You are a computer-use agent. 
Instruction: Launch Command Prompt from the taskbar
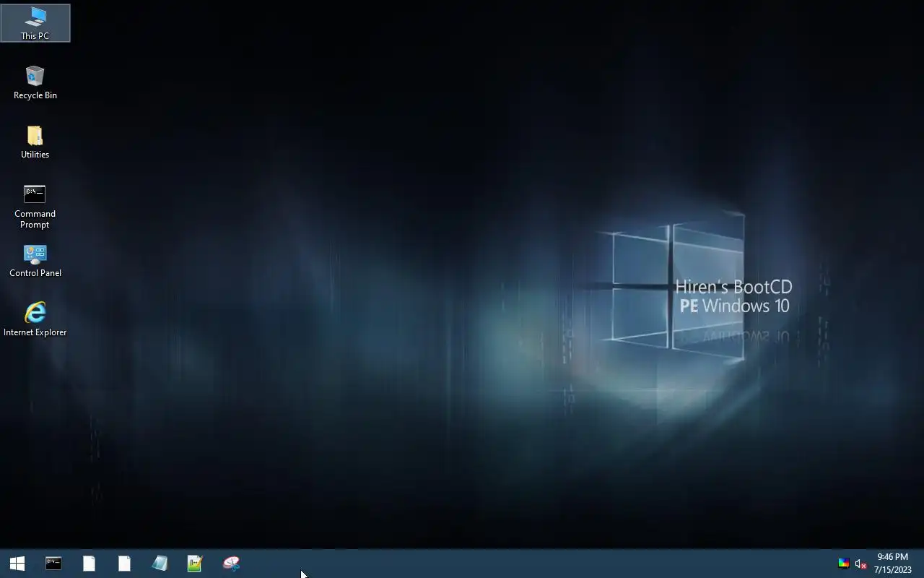tap(53, 564)
